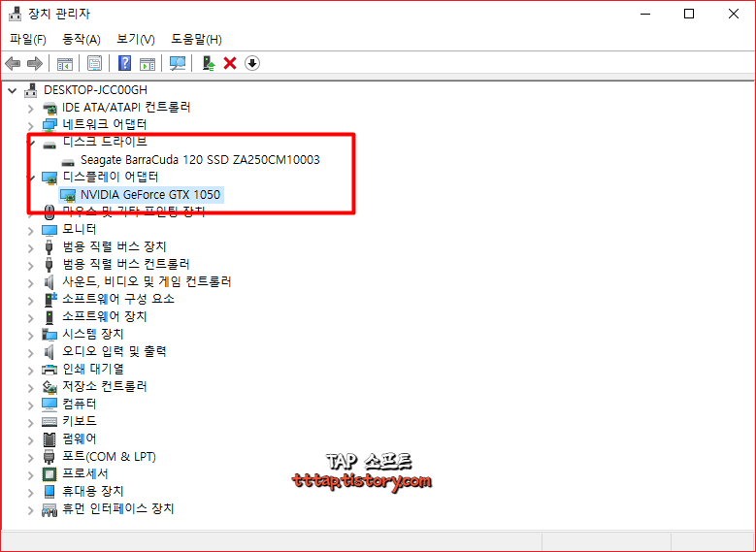Viewport: 756px width, 552px height.
Task: Select the 시스템 장치 label
Action: coord(93,334)
